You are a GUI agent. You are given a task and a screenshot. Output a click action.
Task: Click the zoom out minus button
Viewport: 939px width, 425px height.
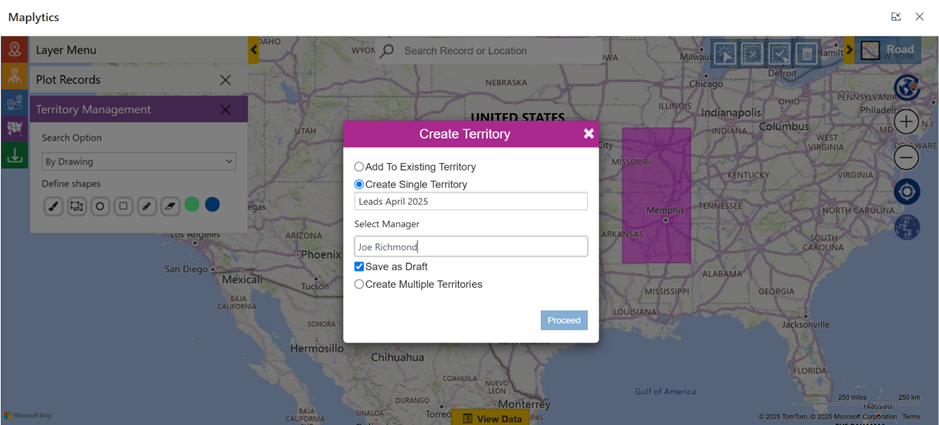point(906,157)
